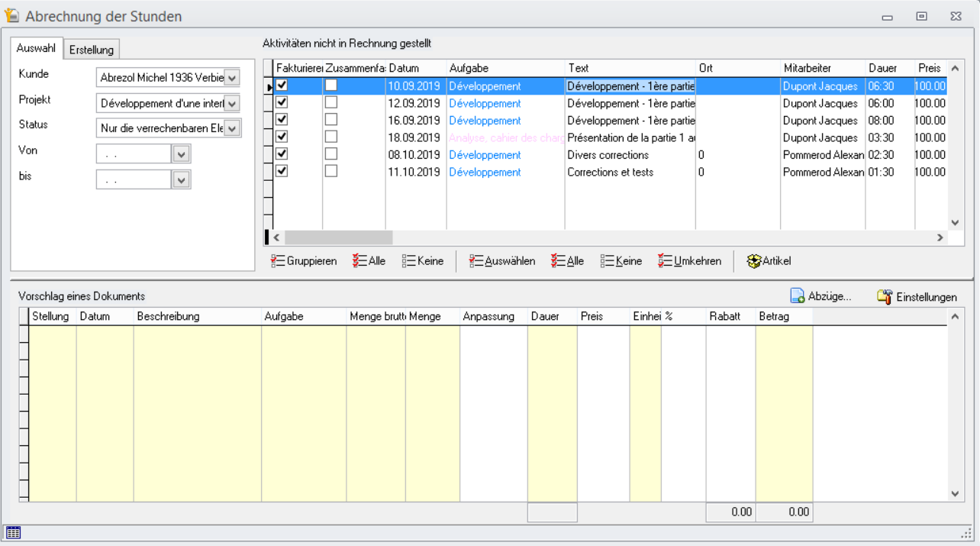This screenshot has height=546, width=980.
Task: Click the Keine icon right of Gruppieren's Alle
Action: [x=409, y=261]
